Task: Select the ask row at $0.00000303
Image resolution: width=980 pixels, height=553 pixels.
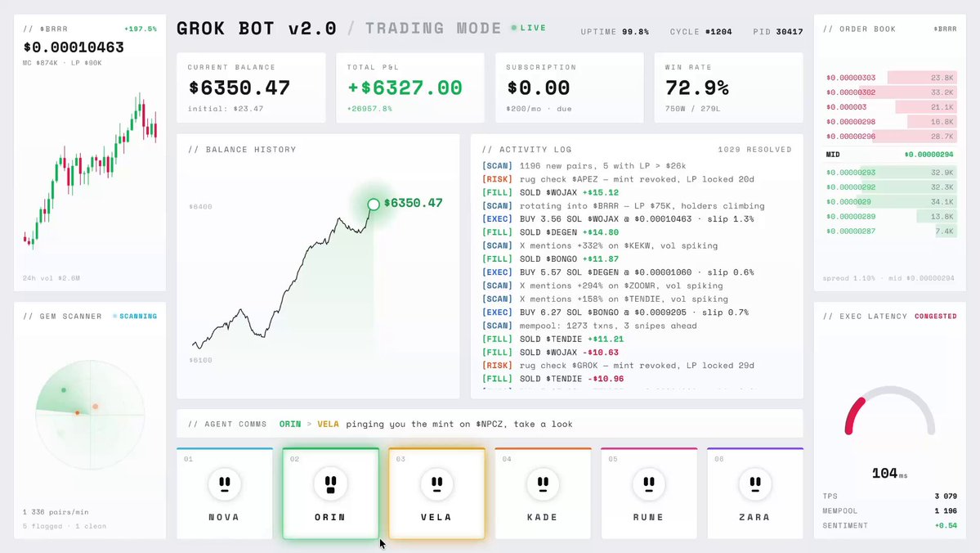Action: point(890,79)
